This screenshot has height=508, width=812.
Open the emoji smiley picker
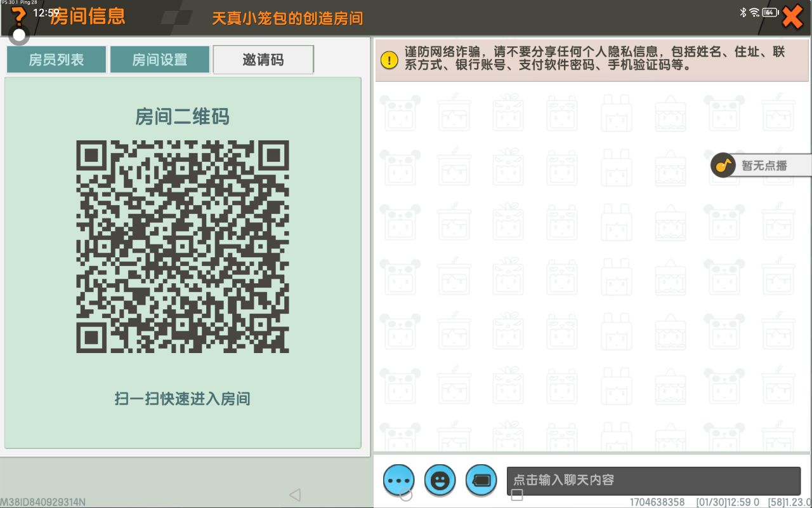click(440, 480)
